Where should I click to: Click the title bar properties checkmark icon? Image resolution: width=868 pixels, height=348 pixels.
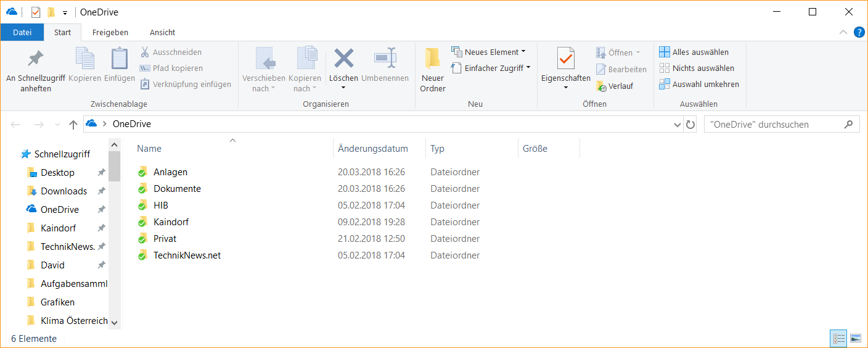(36, 12)
